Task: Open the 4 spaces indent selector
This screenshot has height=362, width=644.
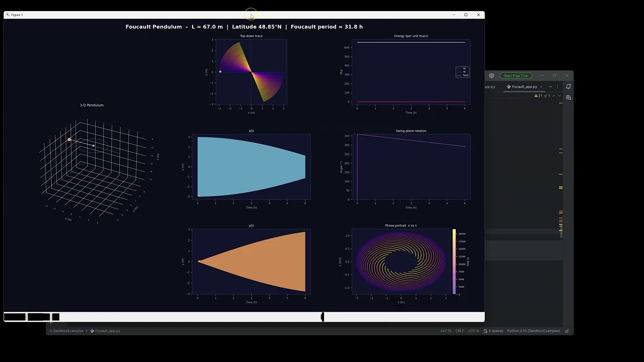Action: (x=494, y=331)
